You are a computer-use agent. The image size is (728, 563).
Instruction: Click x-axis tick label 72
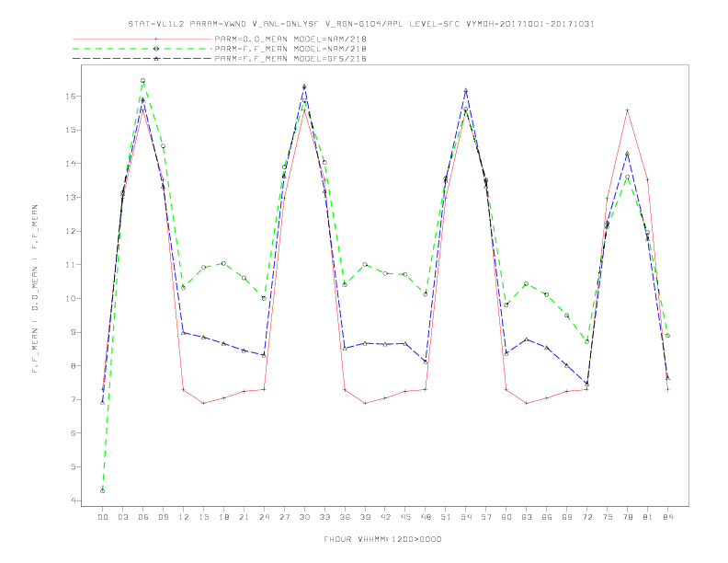[x=586, y=517]
